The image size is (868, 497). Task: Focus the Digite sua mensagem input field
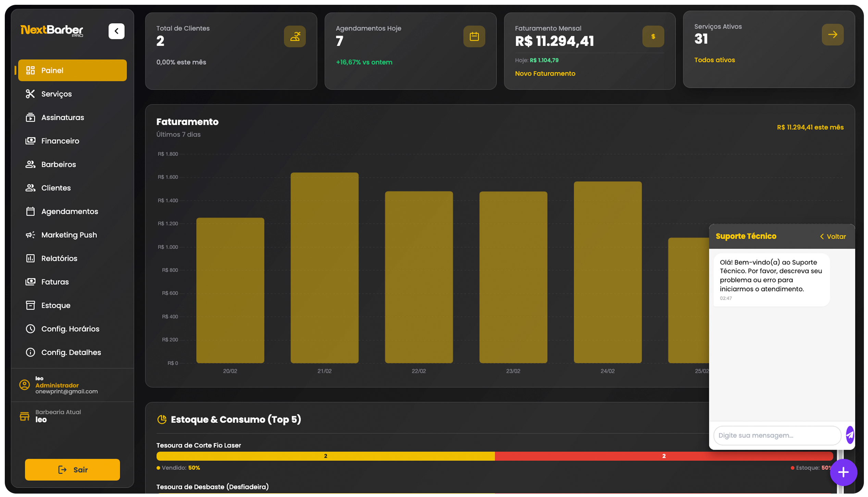point(777,435)
